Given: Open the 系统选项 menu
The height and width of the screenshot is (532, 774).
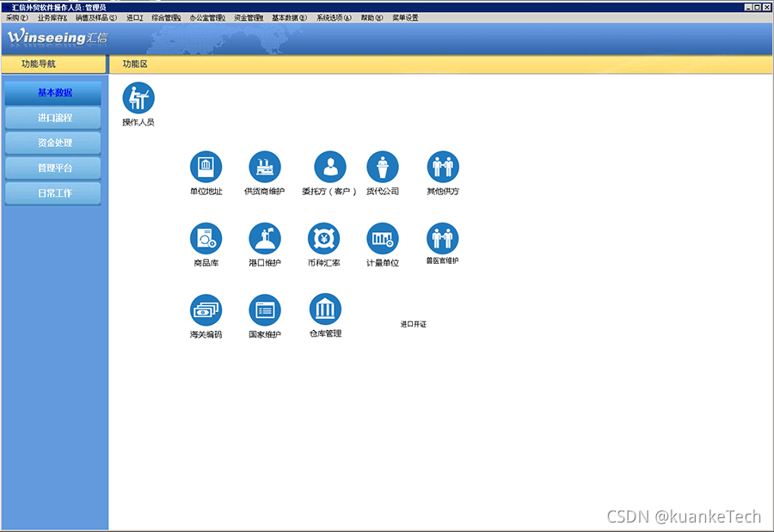Looking at the screenshot, I should 334,18.
